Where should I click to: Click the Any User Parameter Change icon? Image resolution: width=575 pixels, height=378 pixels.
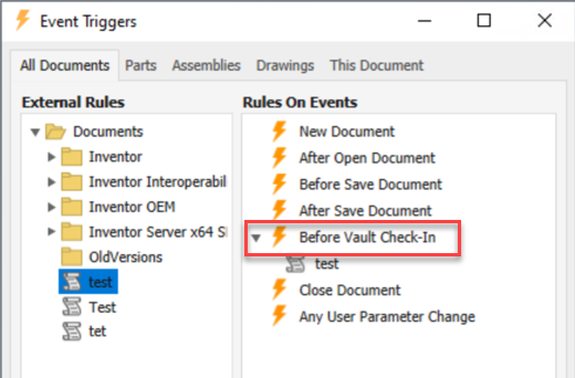(x=279, y=316)
